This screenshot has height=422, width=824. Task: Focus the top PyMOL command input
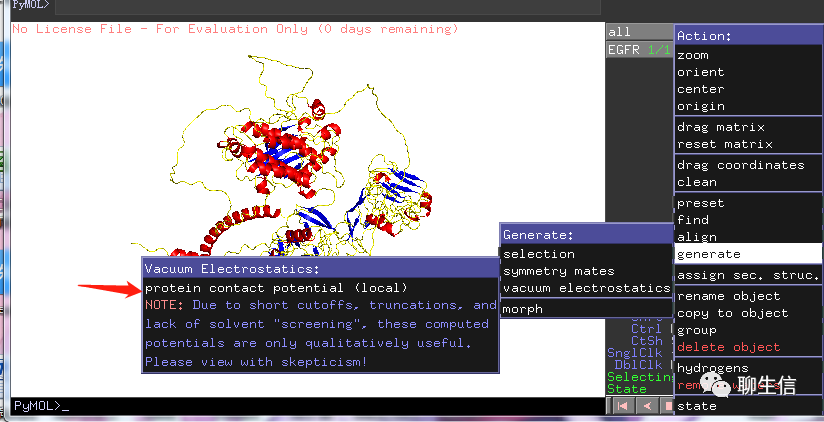click(x=327, y=6)
